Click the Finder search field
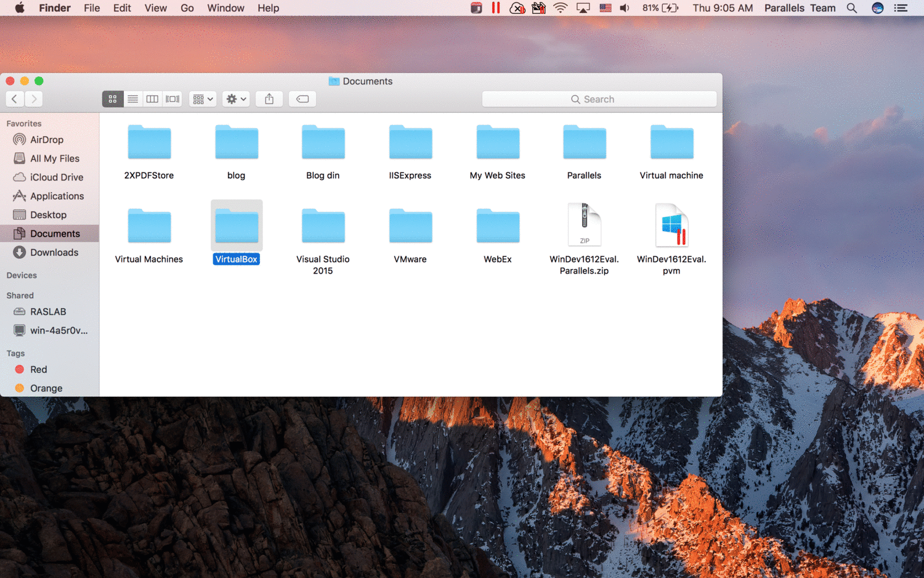Image resolution: width=924 pixels, height=578 pixels. pos(599,99)
